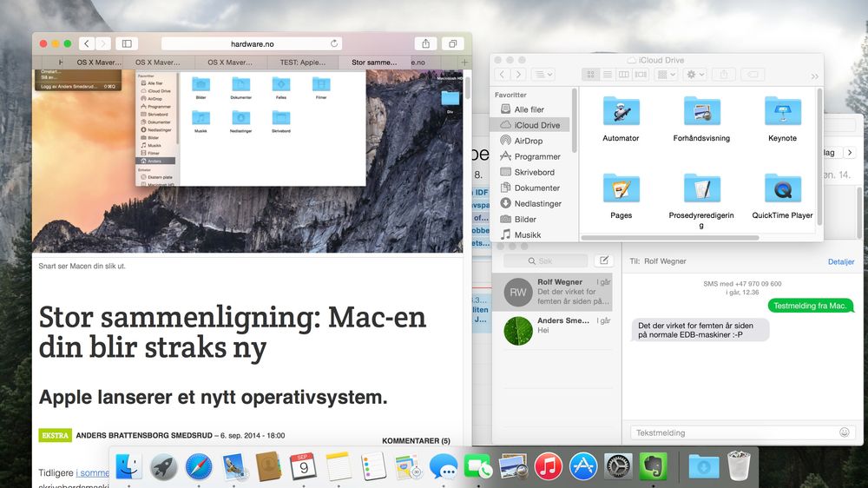The image size is (868, 488).
Task: Switch Finder to column view
Action: (x=623, y=74)
